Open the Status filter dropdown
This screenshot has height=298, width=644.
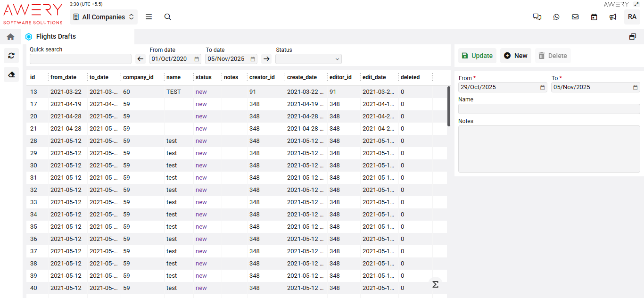[x=308, y=59]
